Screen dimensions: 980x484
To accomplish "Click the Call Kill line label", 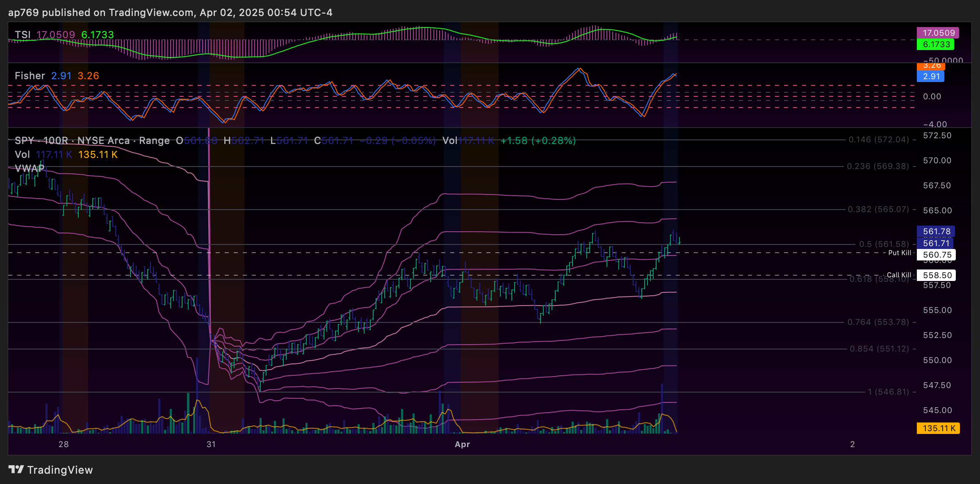I will pyautogui.click(x=899, y=275).
